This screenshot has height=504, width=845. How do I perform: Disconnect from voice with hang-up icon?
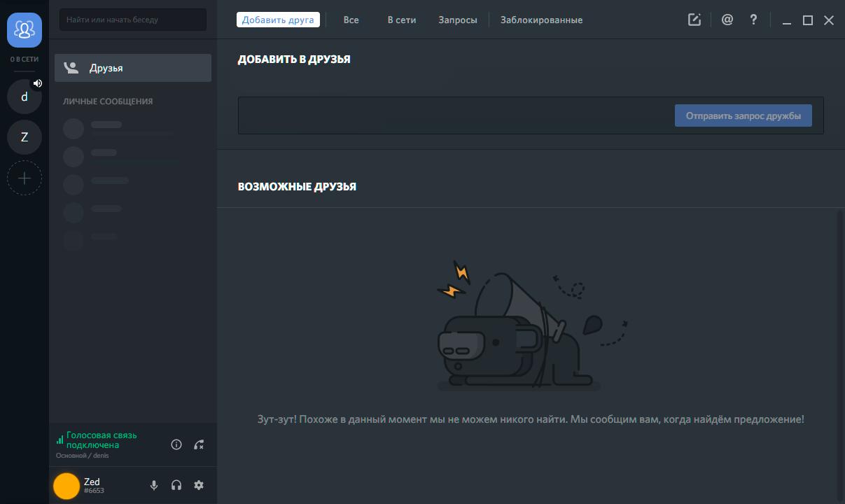pos(199,444)
